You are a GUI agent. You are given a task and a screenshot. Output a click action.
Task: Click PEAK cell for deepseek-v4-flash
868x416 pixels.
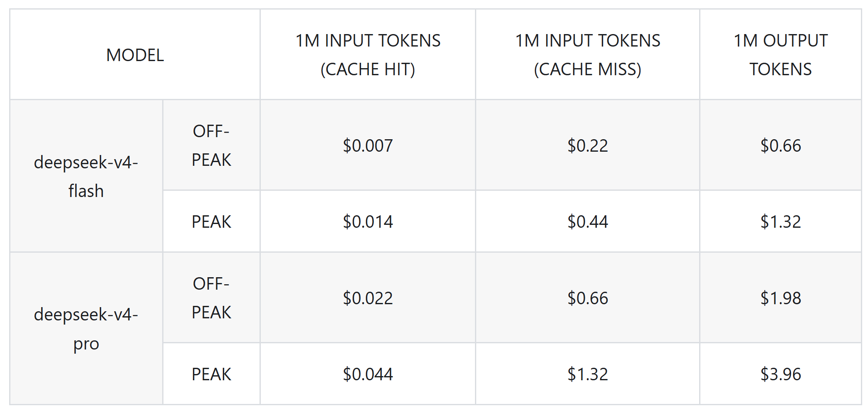211,222
